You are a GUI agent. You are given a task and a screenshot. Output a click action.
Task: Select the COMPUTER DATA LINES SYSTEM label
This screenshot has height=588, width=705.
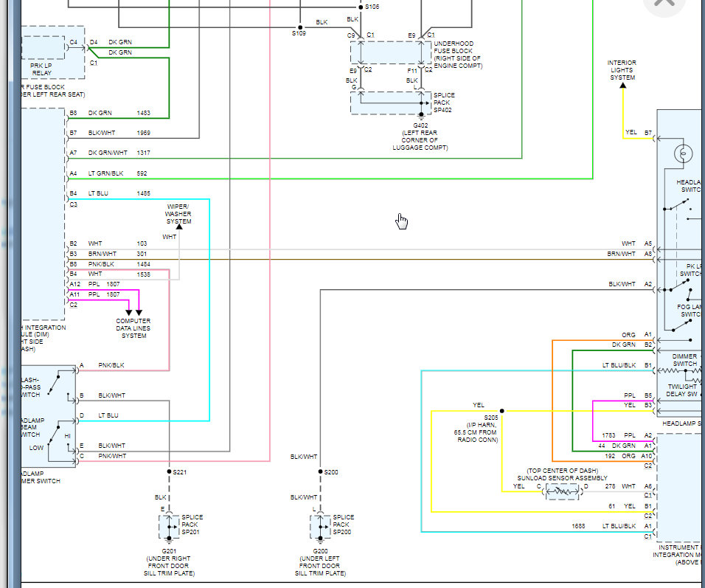coord(133,328)
